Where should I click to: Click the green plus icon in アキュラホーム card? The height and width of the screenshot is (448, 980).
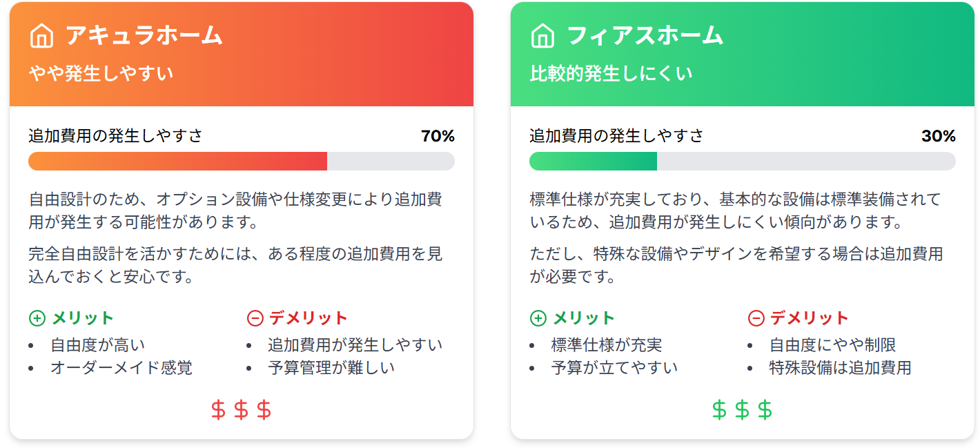(x=37, y=318)
